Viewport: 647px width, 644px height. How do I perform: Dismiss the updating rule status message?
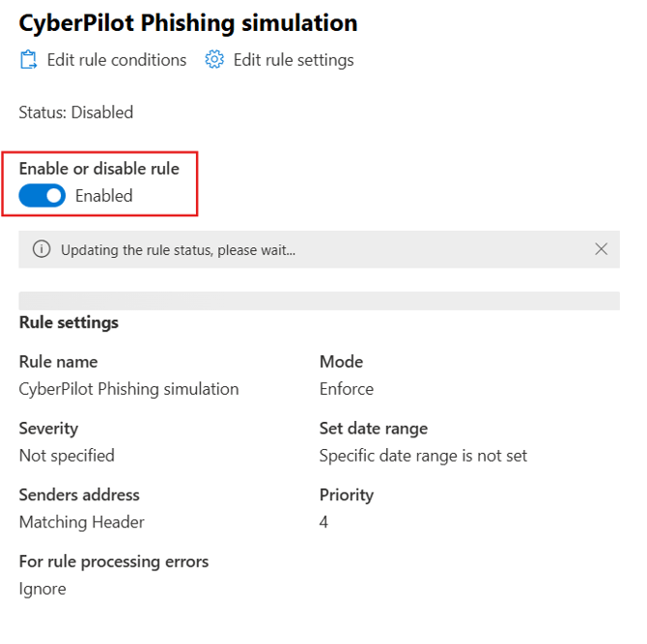pyautogui.click(x=601, y=249)
